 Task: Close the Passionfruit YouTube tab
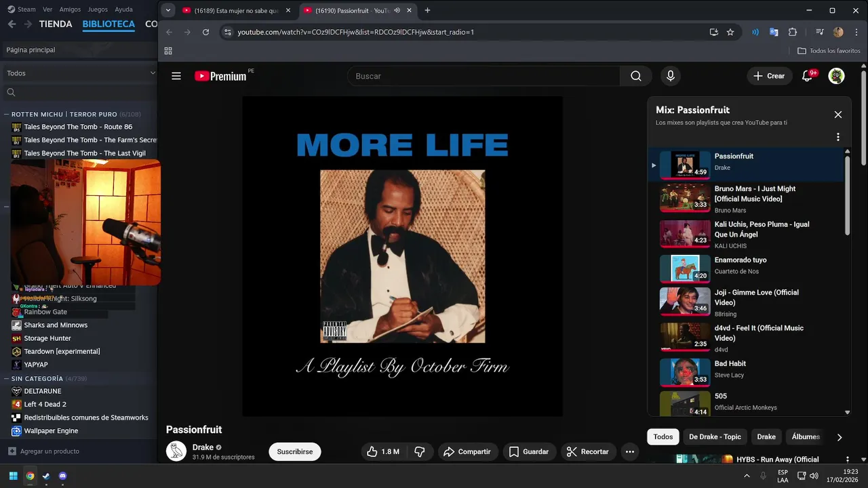coord(409,10)
